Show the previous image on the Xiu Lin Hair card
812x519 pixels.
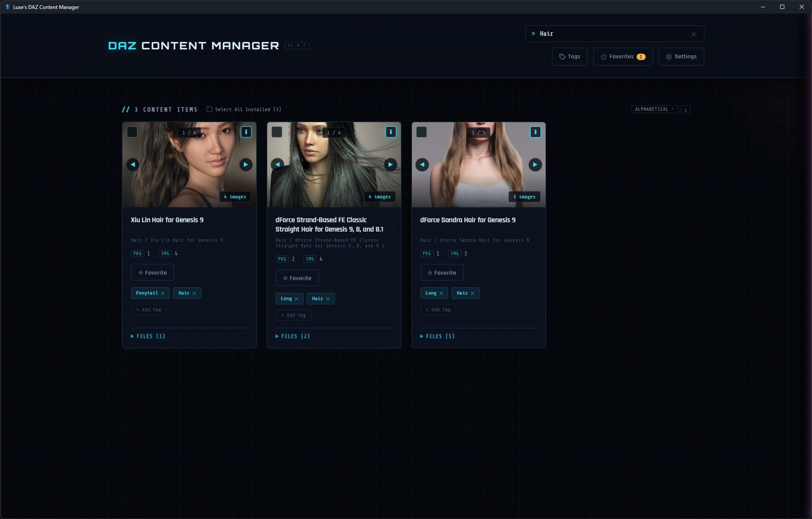tap(133, 165)
